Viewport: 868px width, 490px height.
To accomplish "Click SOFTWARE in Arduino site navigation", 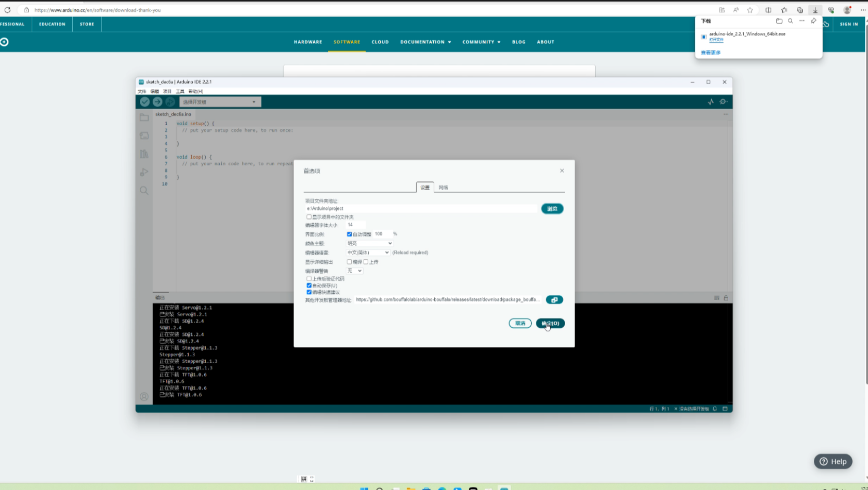I will [x=347, y=42].
